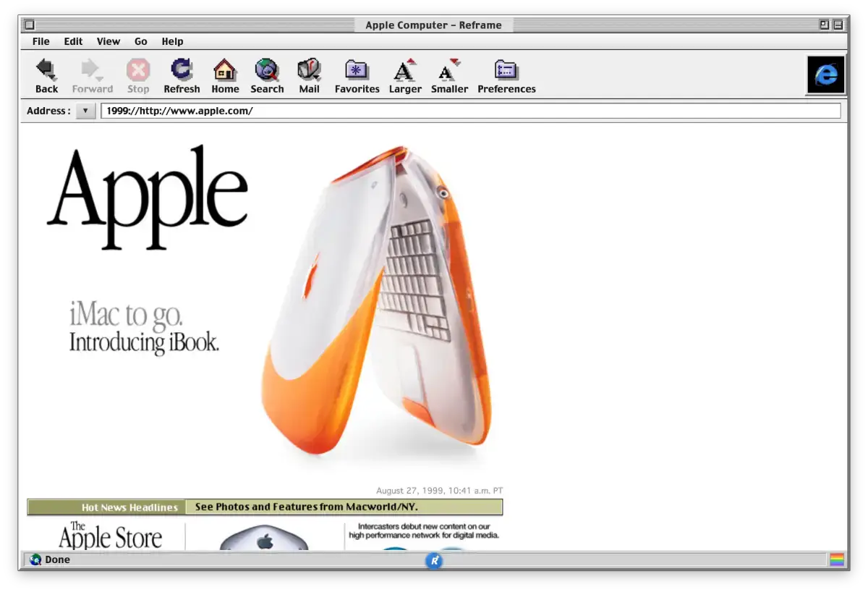Click the Internet Explorer logo
This screenshot has height=592, width=868.
(826, 75)
